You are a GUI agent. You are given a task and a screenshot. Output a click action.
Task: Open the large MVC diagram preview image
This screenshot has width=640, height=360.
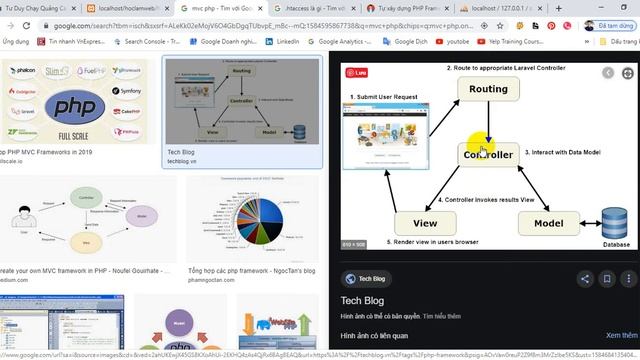coord(489,156)
